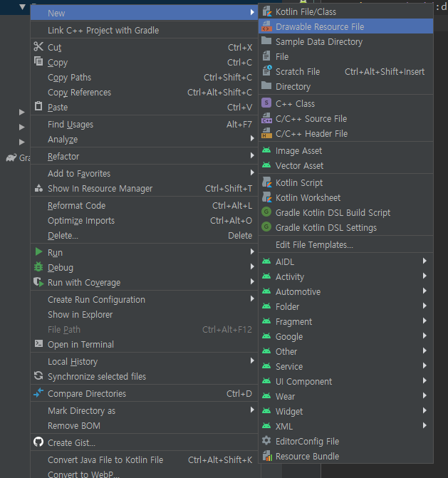Image resolution: width=448 pixels, height=478 pixels.
Task: Click the Sample Data Directory folder icon
Action: coord(266,41)
